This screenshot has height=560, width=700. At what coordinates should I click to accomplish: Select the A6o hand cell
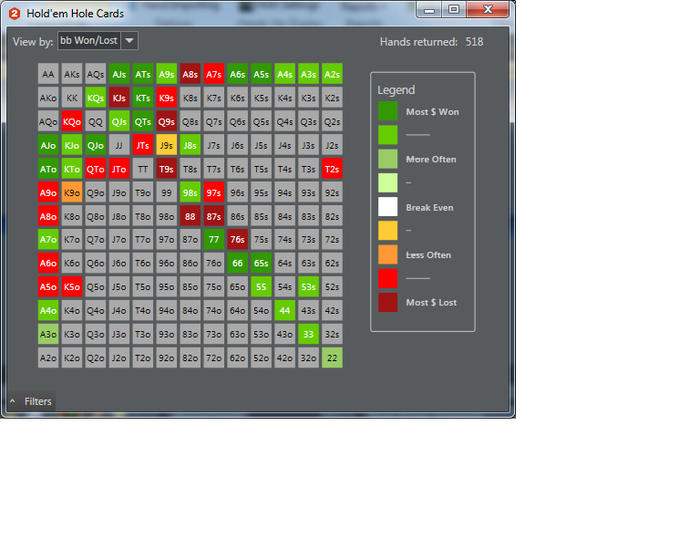[x=48, y=263]
